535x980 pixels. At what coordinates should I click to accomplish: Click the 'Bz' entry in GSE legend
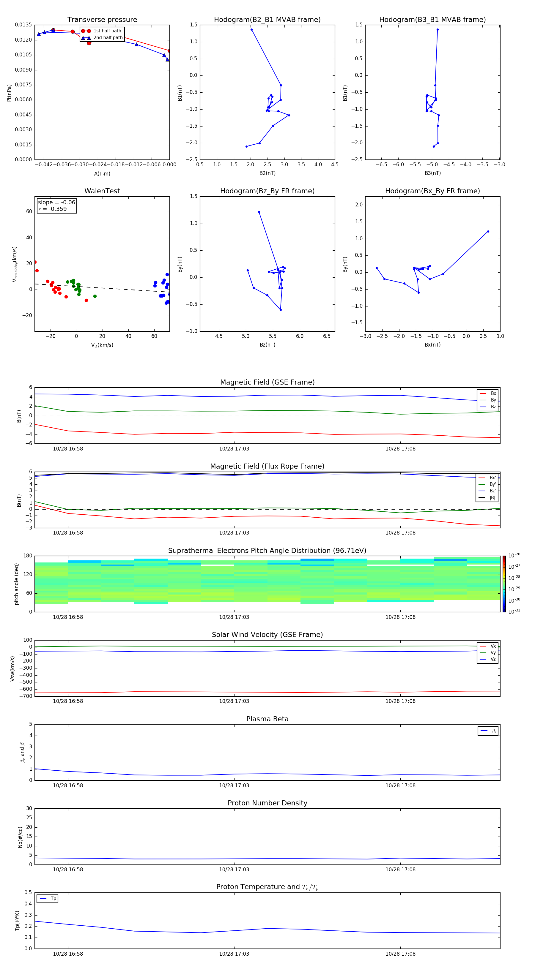pos(488,407)
